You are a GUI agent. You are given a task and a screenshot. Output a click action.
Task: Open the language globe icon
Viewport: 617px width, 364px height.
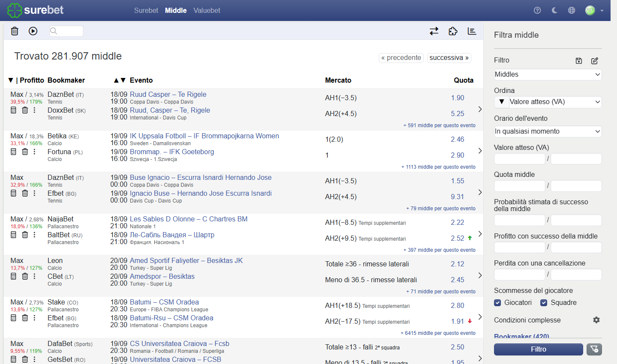572,10
